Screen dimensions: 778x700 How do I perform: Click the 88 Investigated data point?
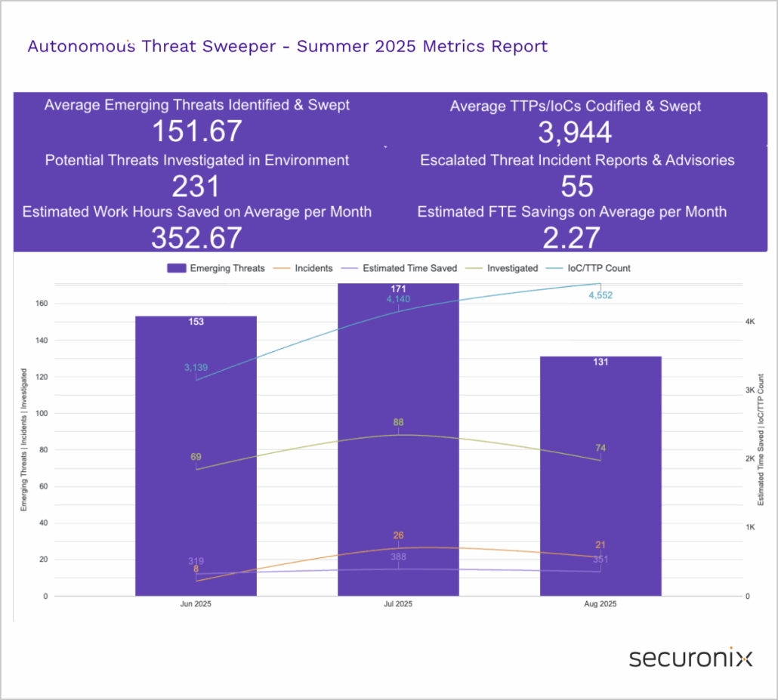pos(398,434)
